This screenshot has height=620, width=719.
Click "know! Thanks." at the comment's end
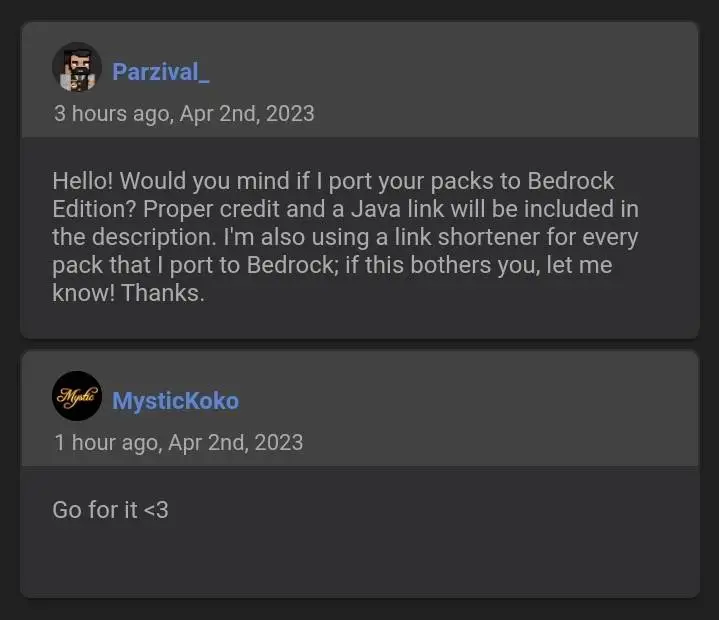click(x=128, y=294)
